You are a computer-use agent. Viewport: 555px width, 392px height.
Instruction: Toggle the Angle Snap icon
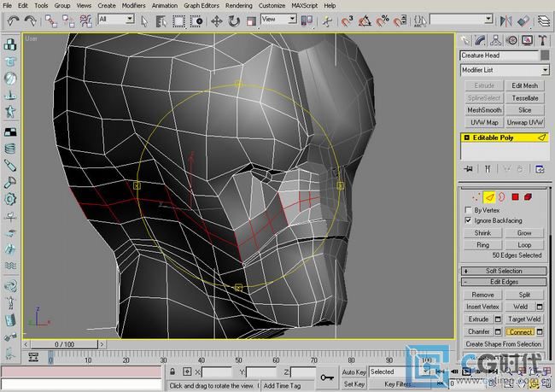pyautogui.click(x=365, y=20)
